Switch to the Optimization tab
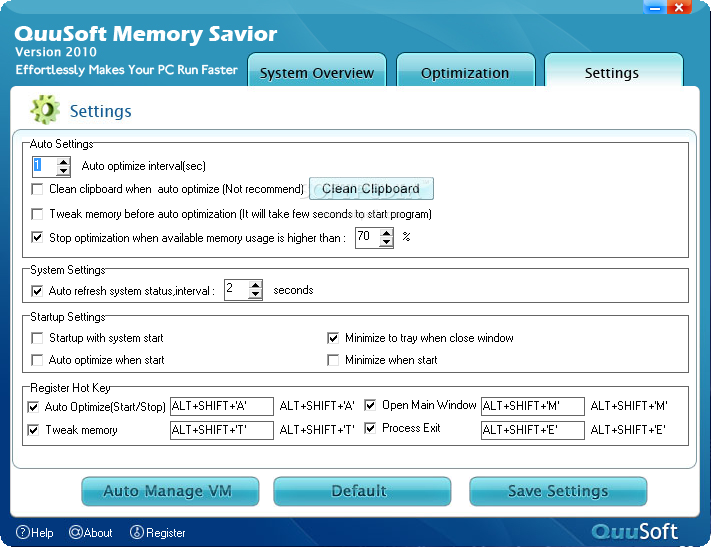 pos(465,71)
